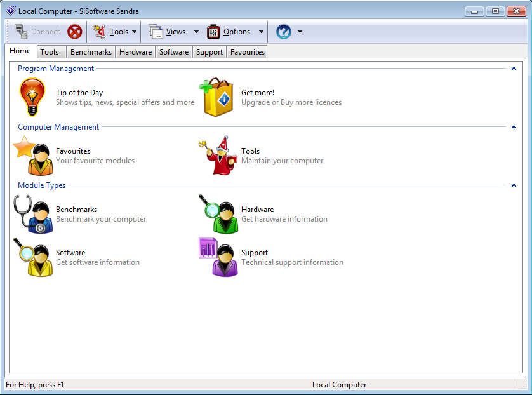Click 'Get hardware information' description

[284, 219]
